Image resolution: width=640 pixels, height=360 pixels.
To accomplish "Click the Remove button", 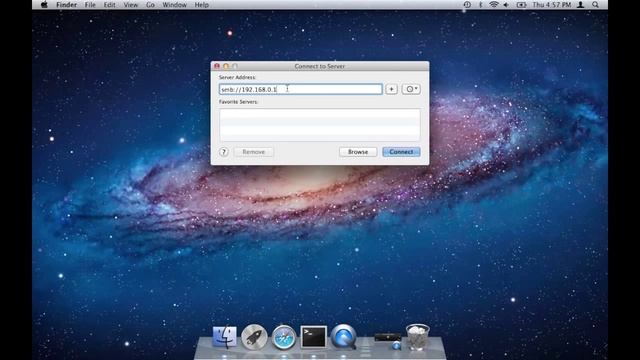I will [x=253, y=152].
